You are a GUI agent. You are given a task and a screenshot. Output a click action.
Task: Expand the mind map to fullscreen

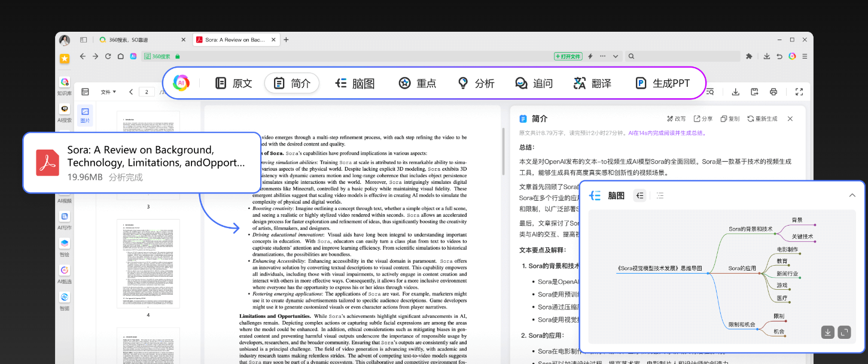pos(844,332)
